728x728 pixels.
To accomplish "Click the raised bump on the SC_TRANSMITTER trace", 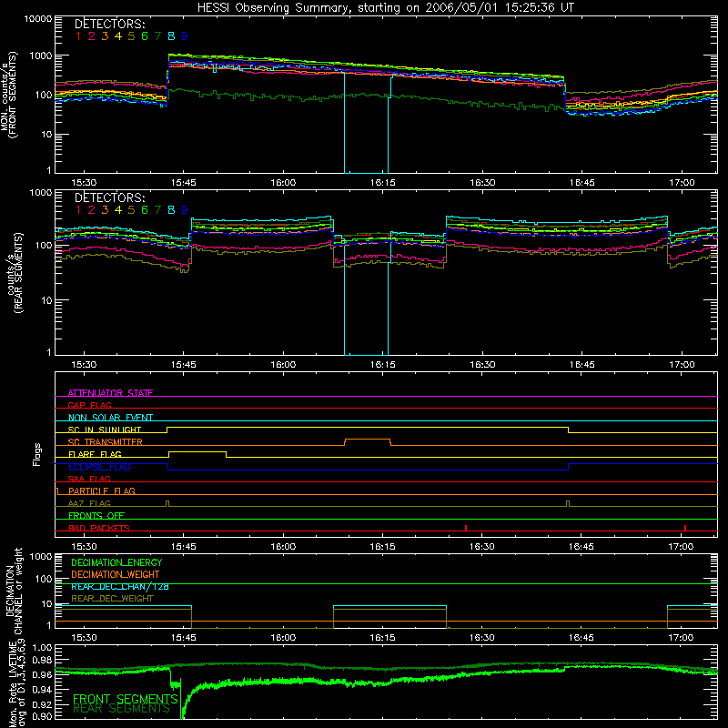I will 368,442.
